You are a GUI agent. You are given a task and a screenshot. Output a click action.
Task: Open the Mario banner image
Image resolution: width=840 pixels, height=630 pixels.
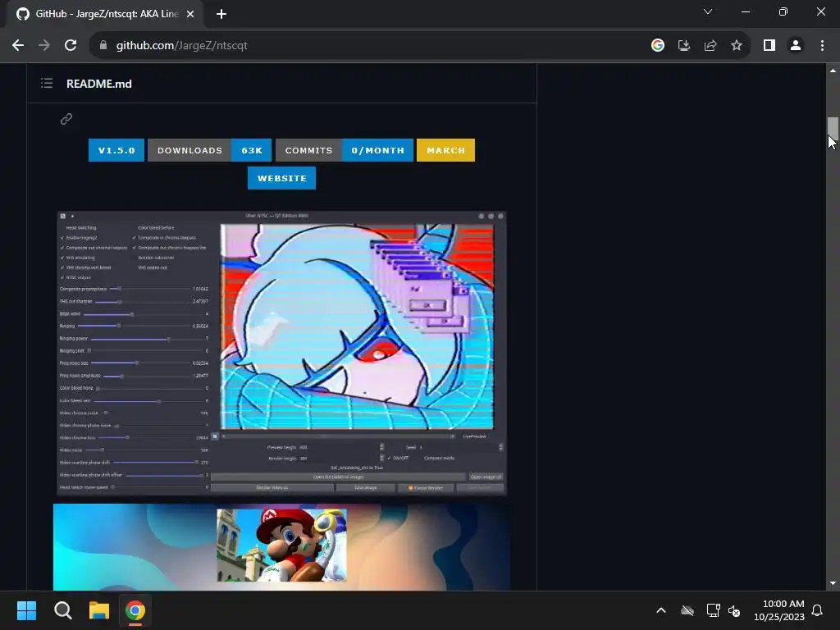(x=282, y=547)
